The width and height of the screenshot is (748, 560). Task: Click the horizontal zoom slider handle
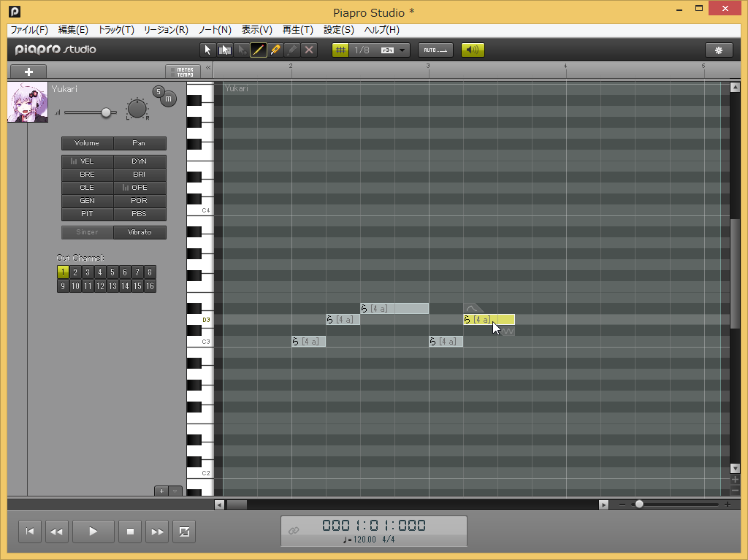click(x=639, y=505)
